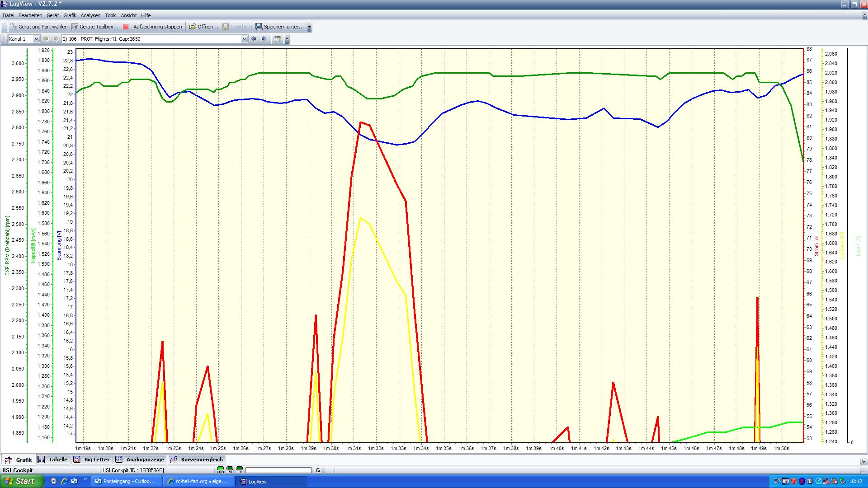Switch to the Tabelle tab

(53, 460)
